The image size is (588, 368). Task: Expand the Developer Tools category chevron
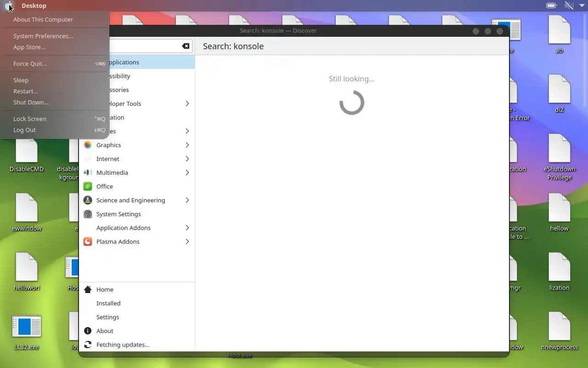click(187, 103)
